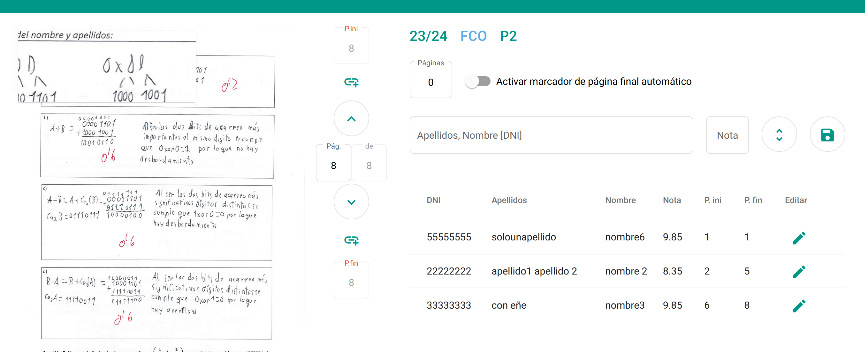Edit the row for con eñe
The image size is (868, 352).
(x=799, y=305)
